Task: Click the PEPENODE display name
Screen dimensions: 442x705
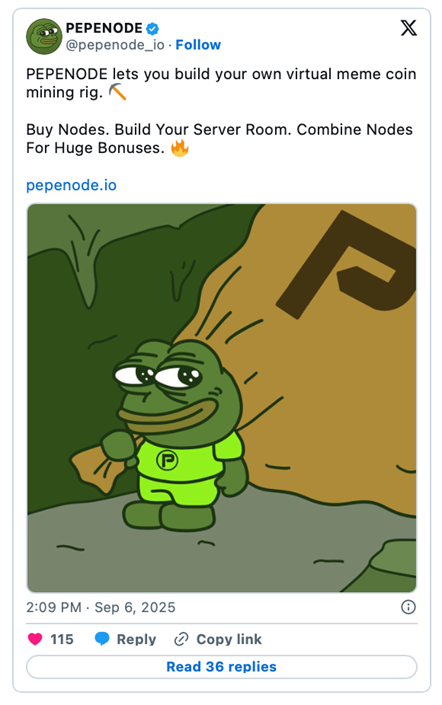Action: tap(104, 28)
